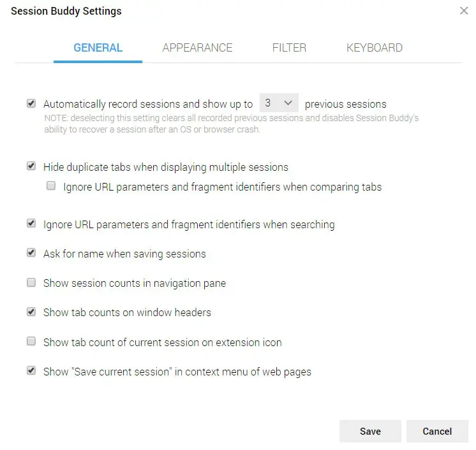
Task: Toggle Show Save current session in context menu
Action: pyautogui.click(x=31, y=370)
